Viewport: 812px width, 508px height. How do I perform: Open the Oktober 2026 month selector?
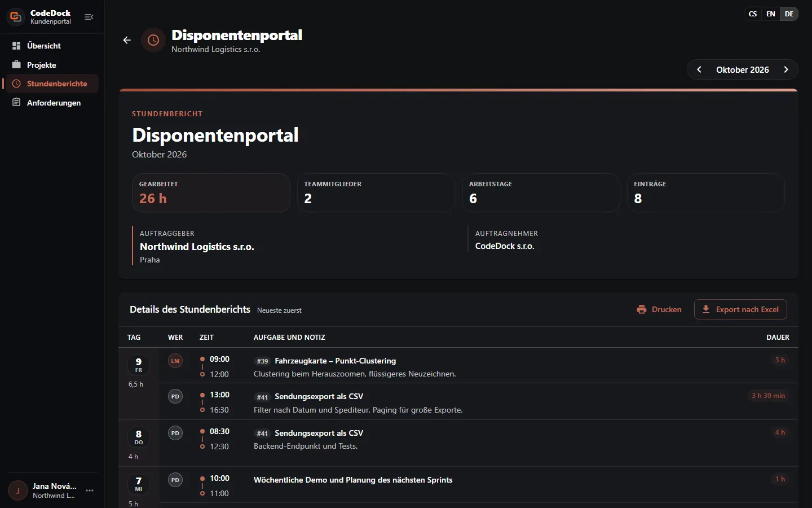tap(743, 70)
